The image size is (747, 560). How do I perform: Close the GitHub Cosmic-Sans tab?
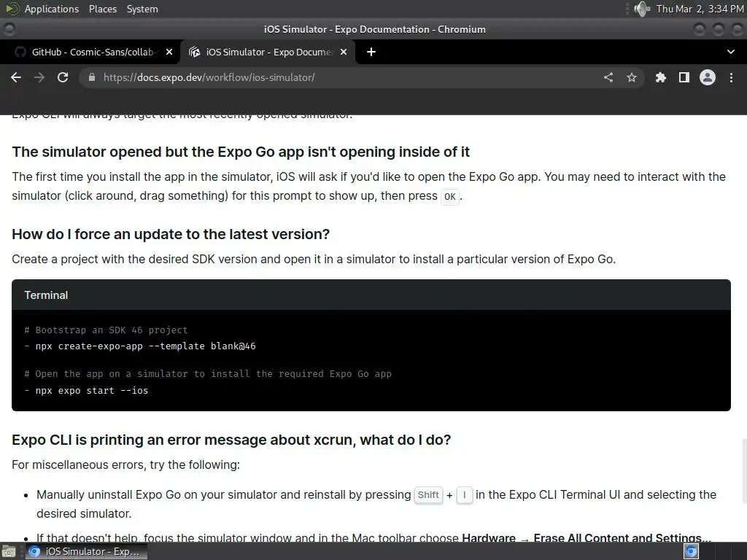[169, 52]
